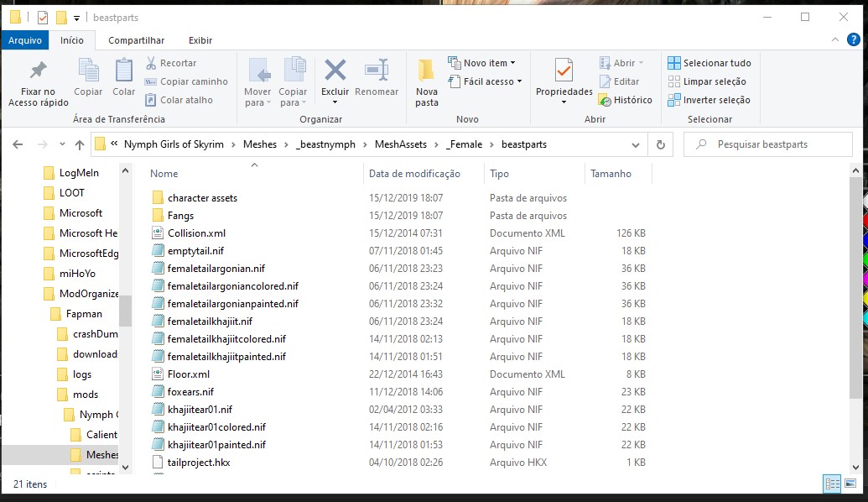This screenshot has height=502, width=868.
Task: Choose Recortar scissors in ribbon
Action: [171, 63]
